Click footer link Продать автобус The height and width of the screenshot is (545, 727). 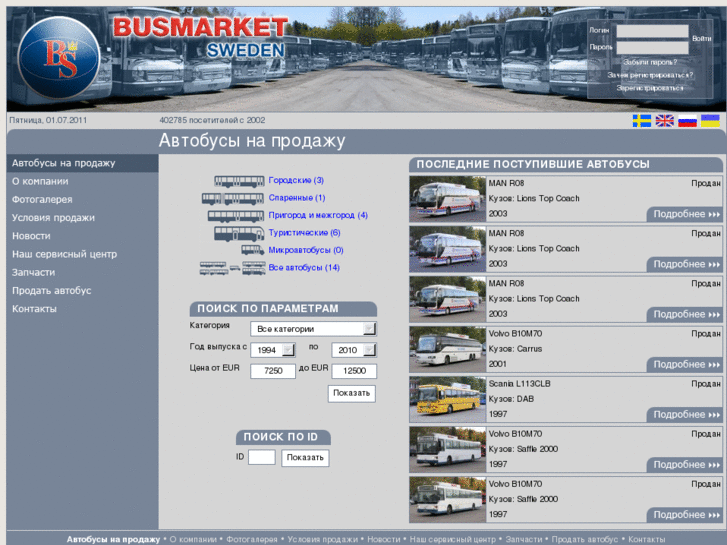pyautogui.click(x=585, y=539)
